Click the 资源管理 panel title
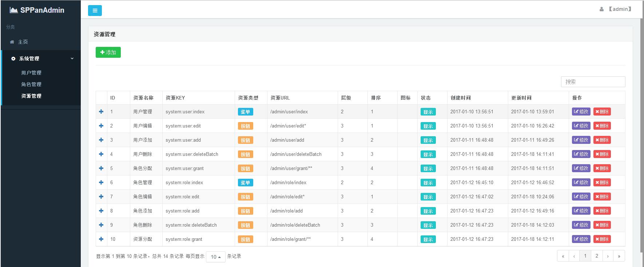 [x=104, y=34]
